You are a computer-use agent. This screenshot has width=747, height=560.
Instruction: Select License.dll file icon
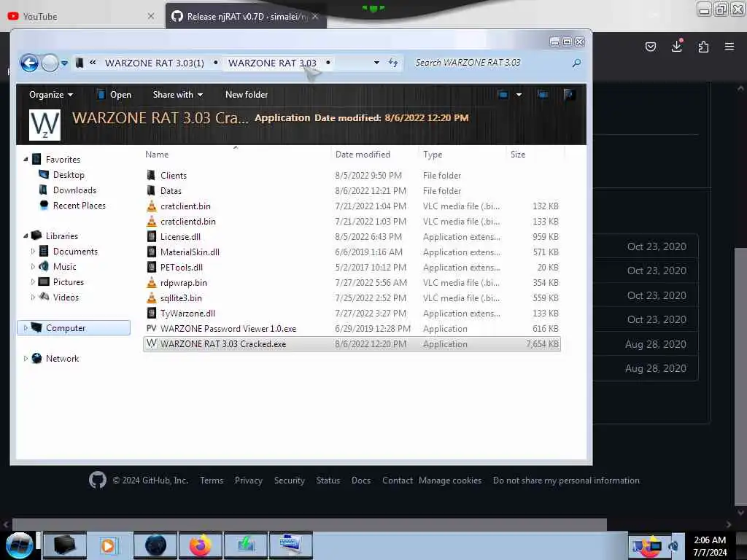click(x=151, y=237)
